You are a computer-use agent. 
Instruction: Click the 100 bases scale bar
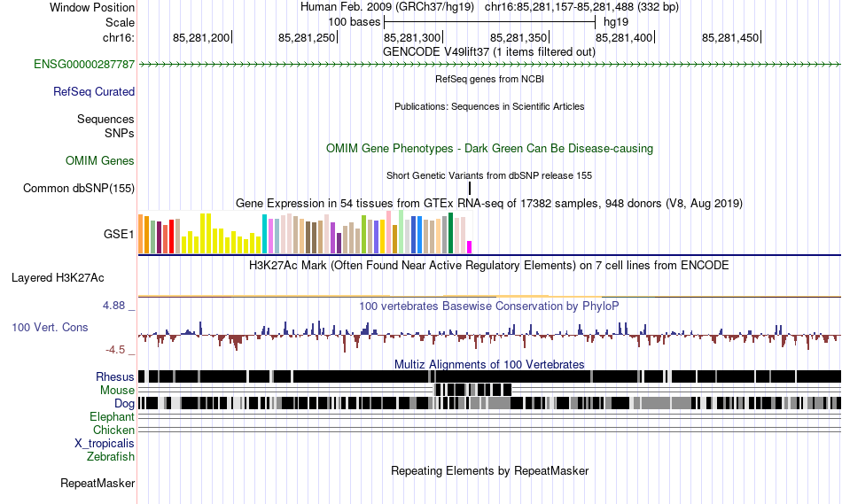click(490, 22)
